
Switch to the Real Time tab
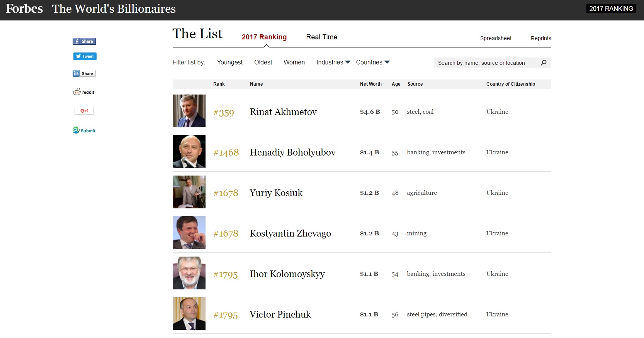click(322, 37)
